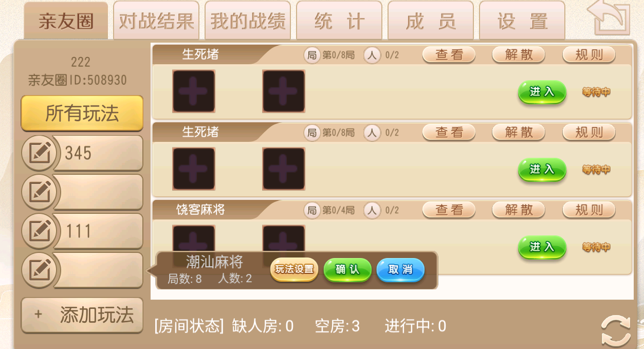Click 添加玩法 to add a play mode
The width and height of the screenshot is (644, 349).
[82, 315]
